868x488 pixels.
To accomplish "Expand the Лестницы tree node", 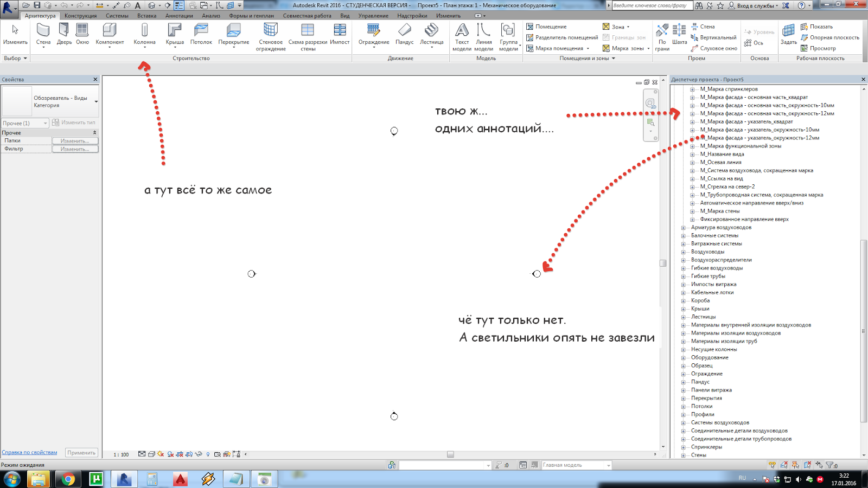I will coord(684,317).
